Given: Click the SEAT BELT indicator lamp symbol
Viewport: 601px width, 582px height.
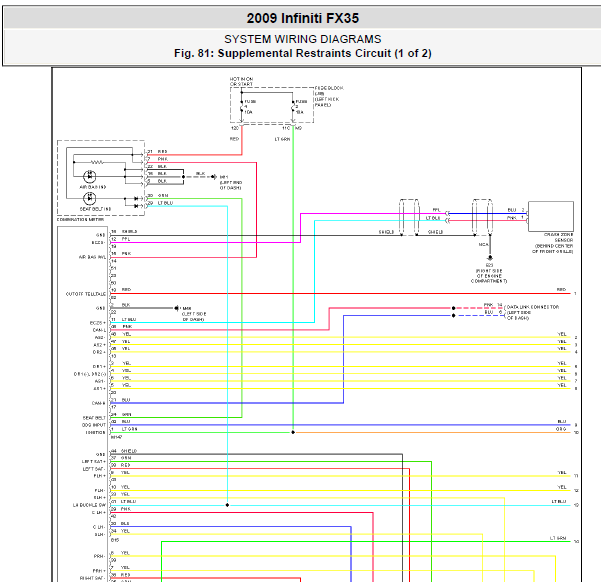Looking at the screenshot, I should tap(90, 199).
